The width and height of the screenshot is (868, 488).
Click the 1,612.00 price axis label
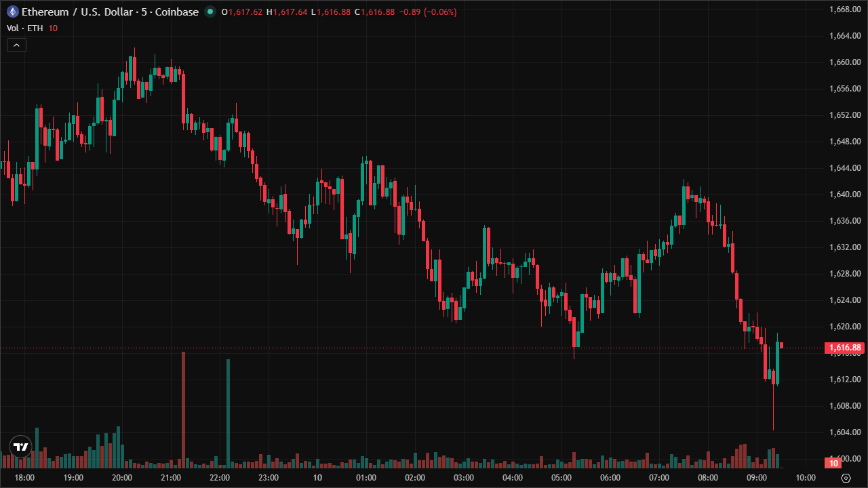pos(845,380)
